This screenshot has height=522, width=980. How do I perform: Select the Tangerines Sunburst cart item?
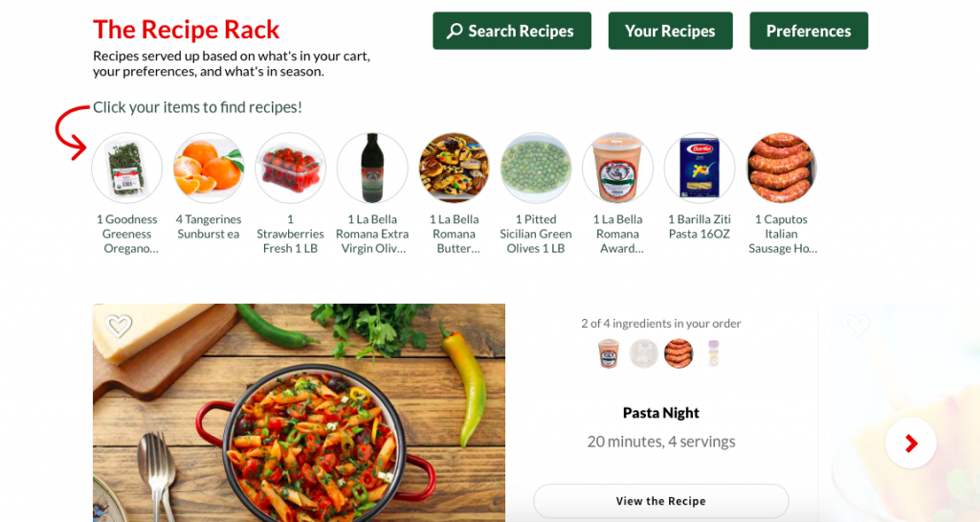point(209,168)
